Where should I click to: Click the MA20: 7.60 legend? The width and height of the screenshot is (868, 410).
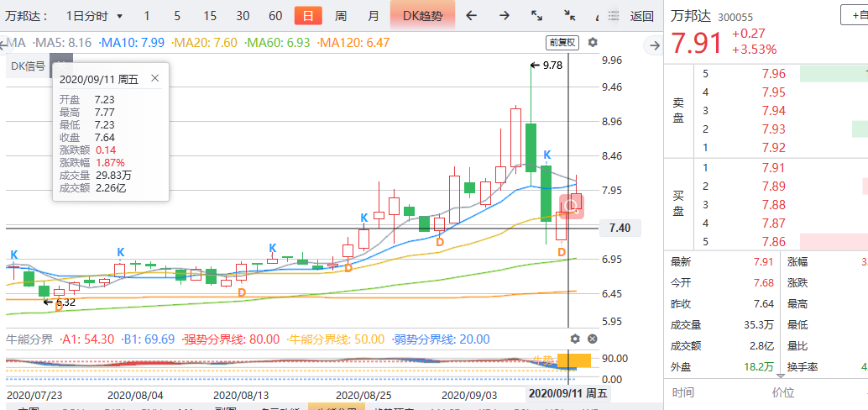coord(205,43)
